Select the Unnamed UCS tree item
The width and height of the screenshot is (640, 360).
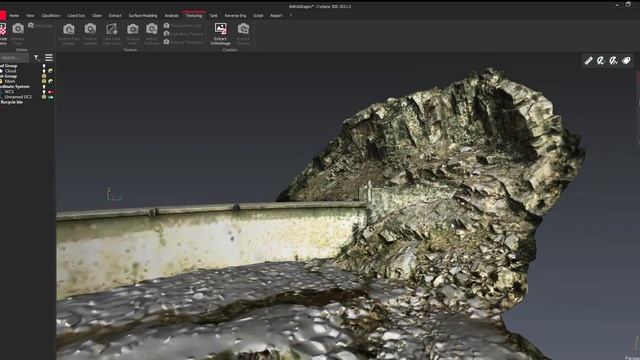click(18, 97)
